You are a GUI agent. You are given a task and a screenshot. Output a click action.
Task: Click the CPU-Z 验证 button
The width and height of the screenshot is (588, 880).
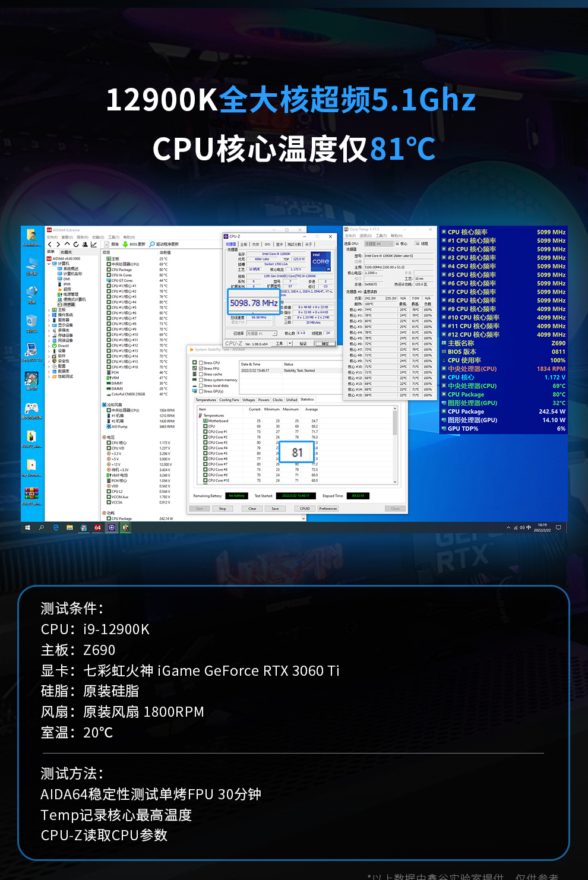303,343
